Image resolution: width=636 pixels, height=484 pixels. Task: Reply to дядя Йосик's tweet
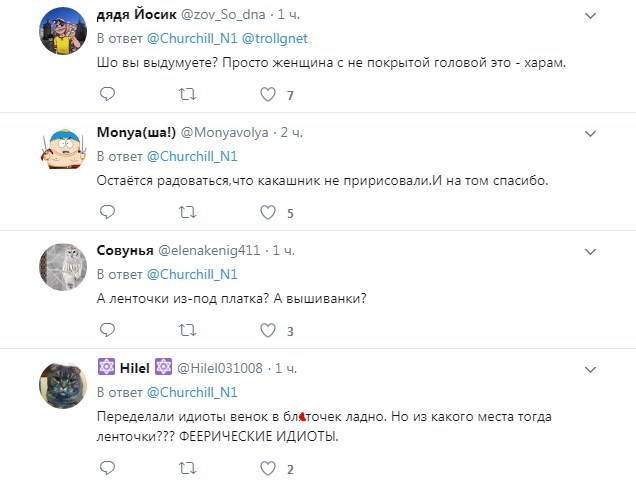click(107, 95)
